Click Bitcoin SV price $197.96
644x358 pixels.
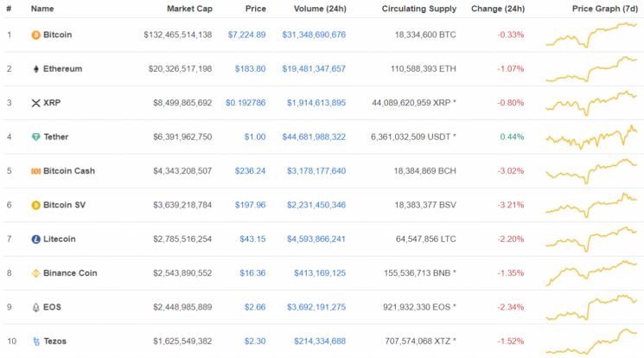[x=250, y=205]
